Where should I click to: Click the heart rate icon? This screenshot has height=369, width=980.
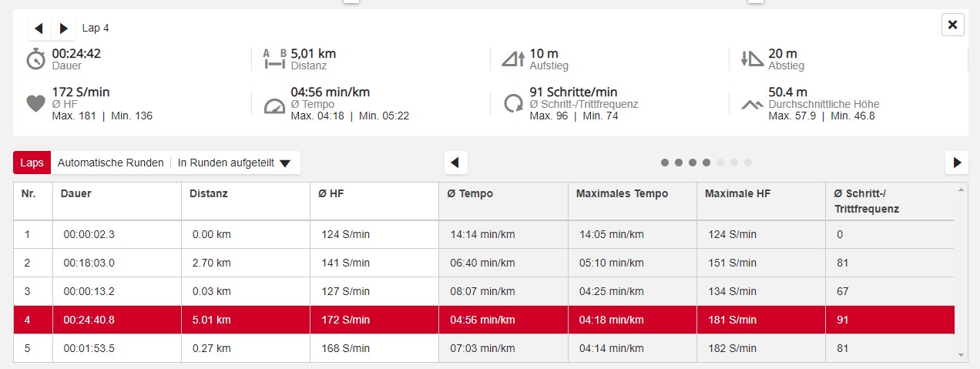click(x=36, y=103)
